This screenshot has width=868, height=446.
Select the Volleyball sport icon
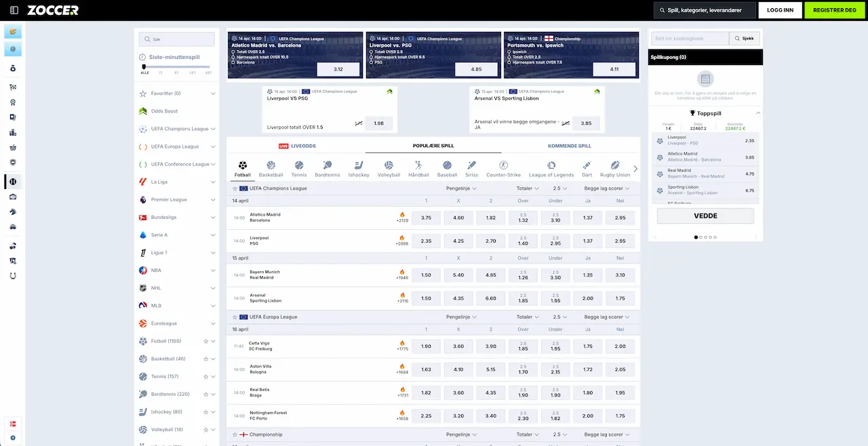(x=389, y=165)
